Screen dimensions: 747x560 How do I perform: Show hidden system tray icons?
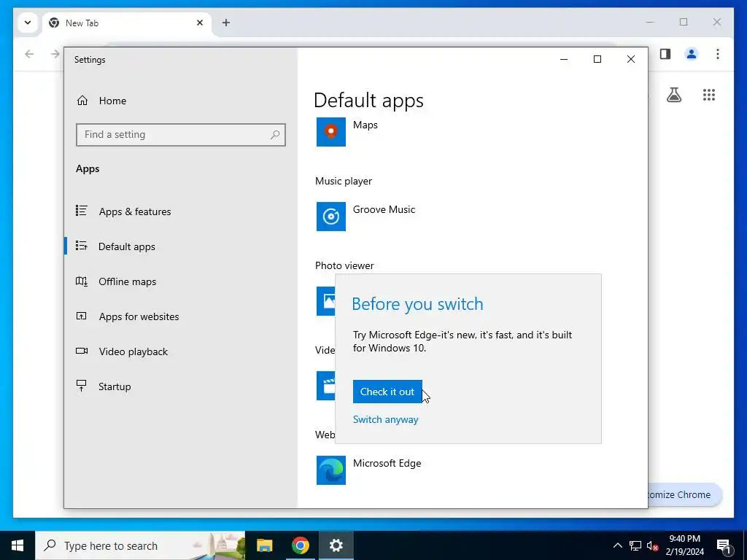617,545
